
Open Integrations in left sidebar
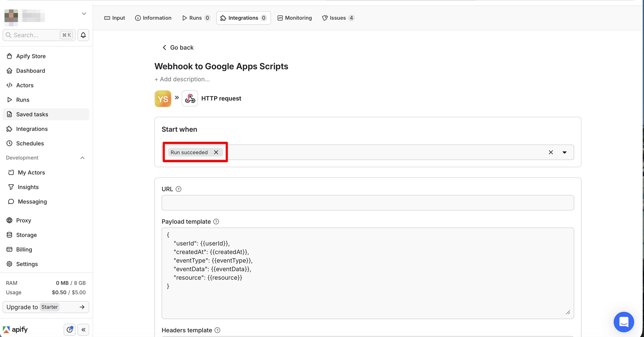[x=46, y=129]
